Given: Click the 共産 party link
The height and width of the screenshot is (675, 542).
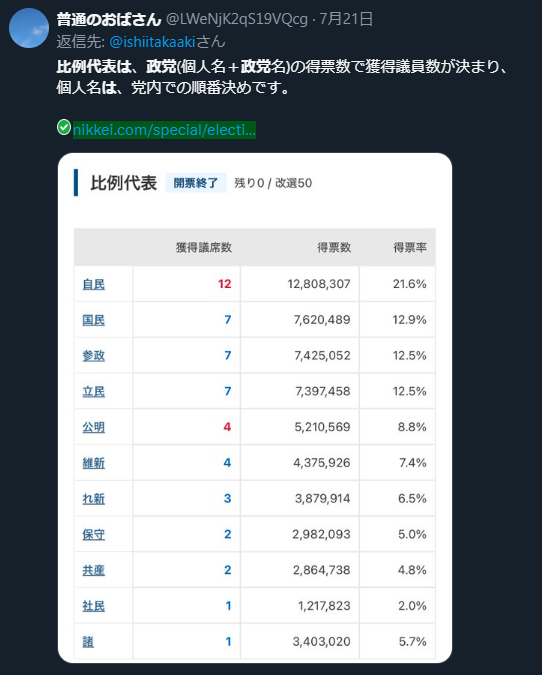Looking at the screenshot, I should [93, 570].
